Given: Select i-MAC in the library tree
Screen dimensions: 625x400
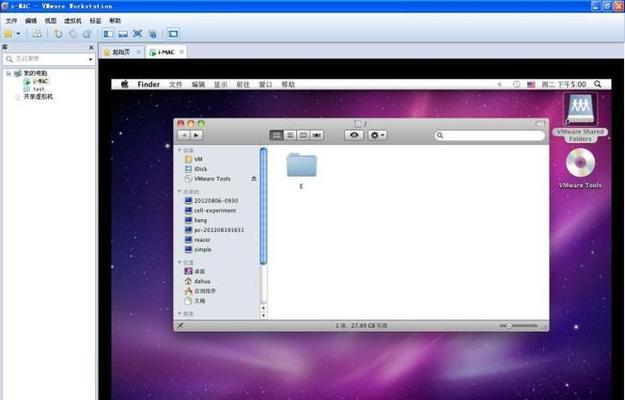Looking at the screenshot, I should pos(36,81).
